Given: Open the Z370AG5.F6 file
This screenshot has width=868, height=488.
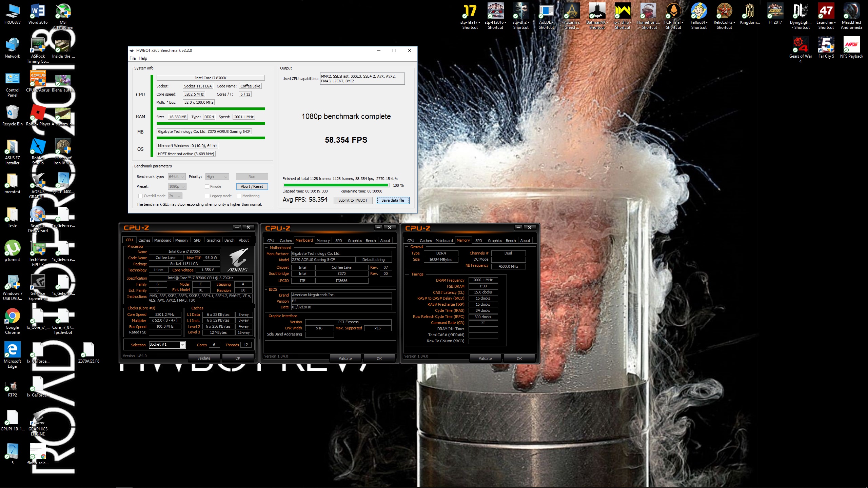Looking at the screenshot, I should 89,353.
